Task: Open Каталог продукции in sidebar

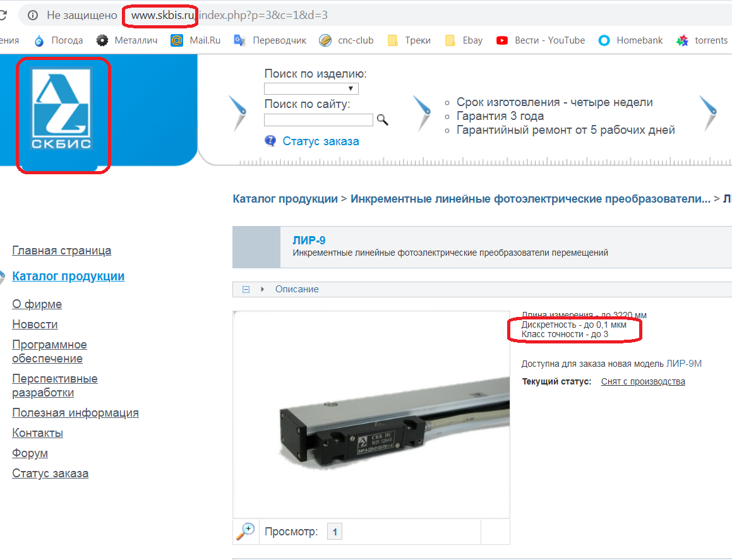Action: point(68,277)
